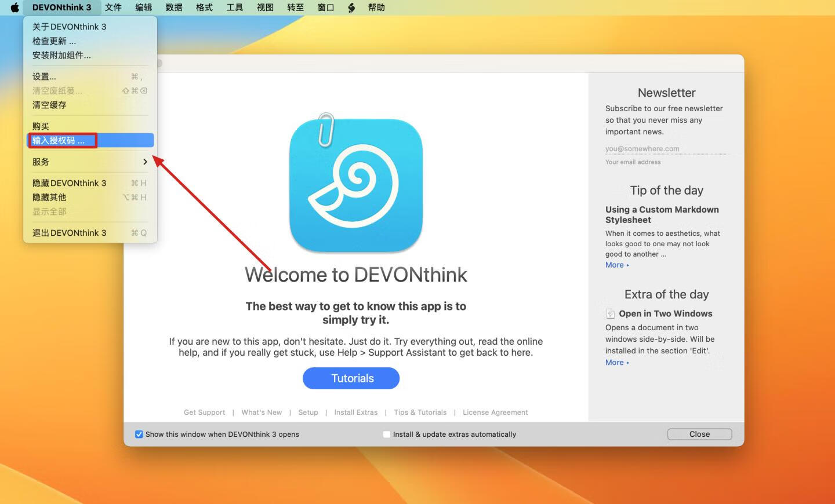Select 输入授权码 menu item
This screenshot has height=504, width=835.
coord(90,140)
